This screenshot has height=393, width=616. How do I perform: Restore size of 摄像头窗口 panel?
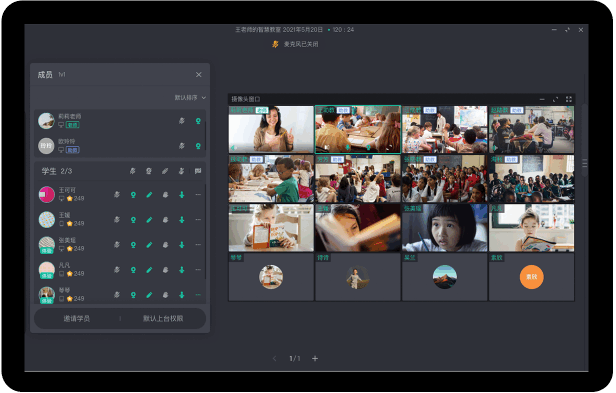[x=556, y=99]
